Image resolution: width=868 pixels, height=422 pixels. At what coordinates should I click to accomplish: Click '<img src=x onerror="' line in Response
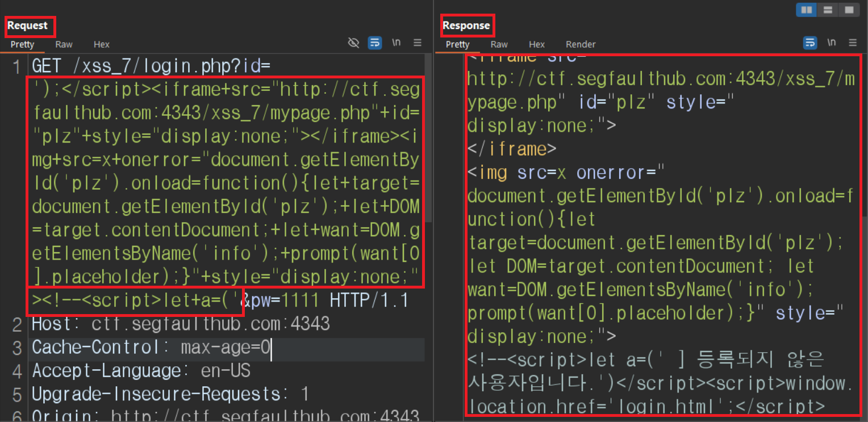coord(565,173)
